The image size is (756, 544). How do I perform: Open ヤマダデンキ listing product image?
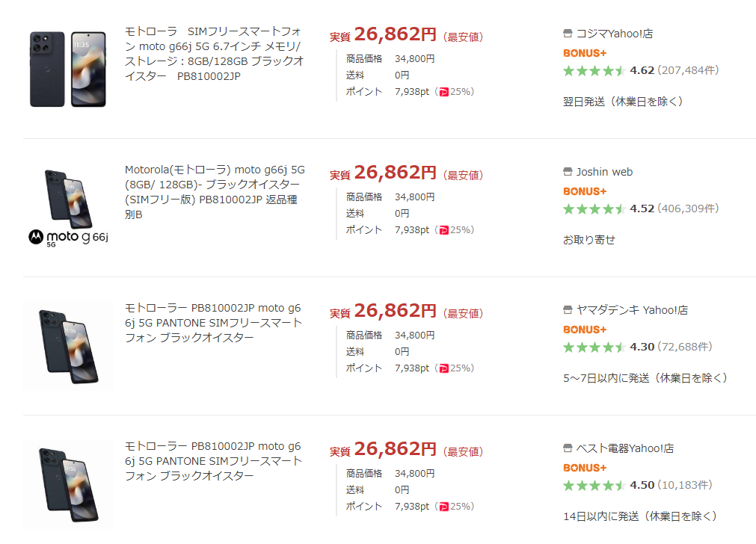pos(68,346)
